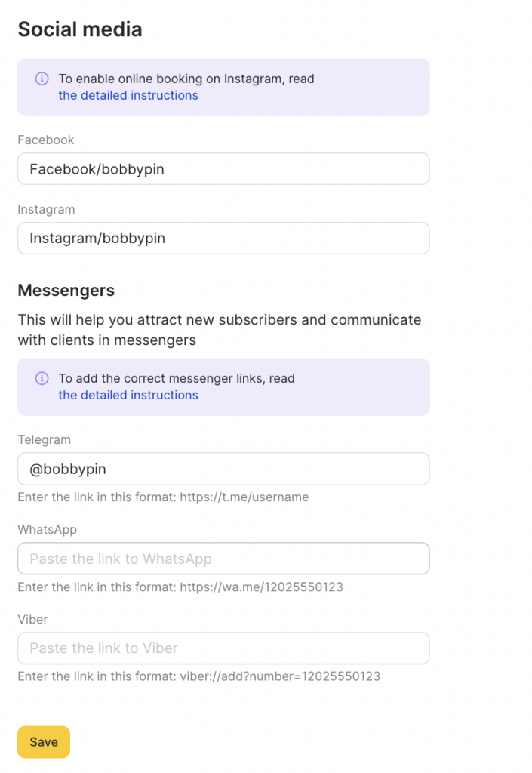The height and width of the screenshot is (773, 532).
Task: Click the Instagram field label
Action: (46, 209)
